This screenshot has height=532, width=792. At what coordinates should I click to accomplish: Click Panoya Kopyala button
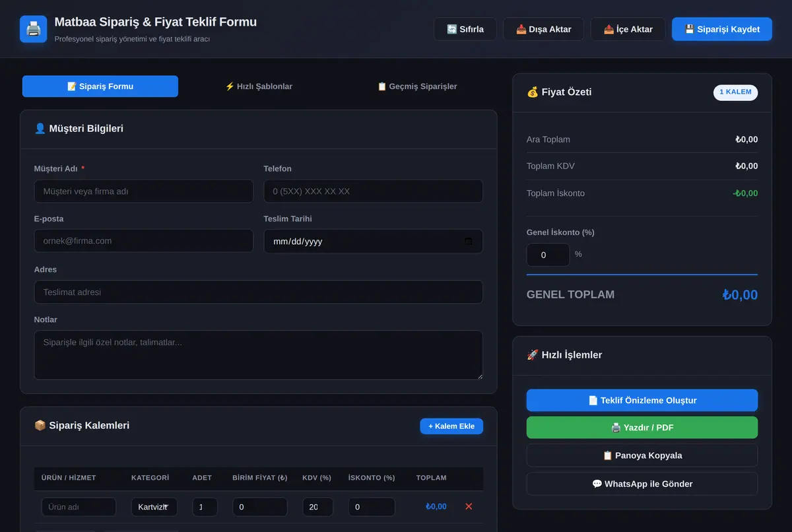[642, 455]
